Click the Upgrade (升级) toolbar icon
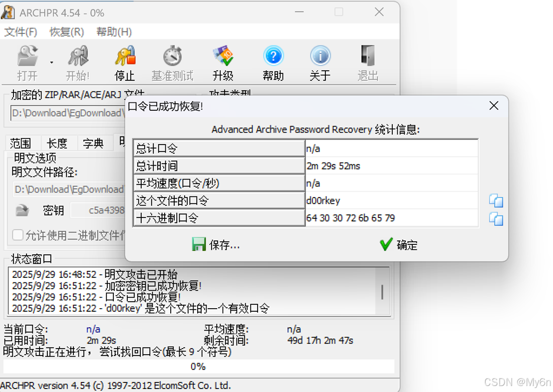Image resolution: width=553 pixels, height=392 pixels. [223, 56]
